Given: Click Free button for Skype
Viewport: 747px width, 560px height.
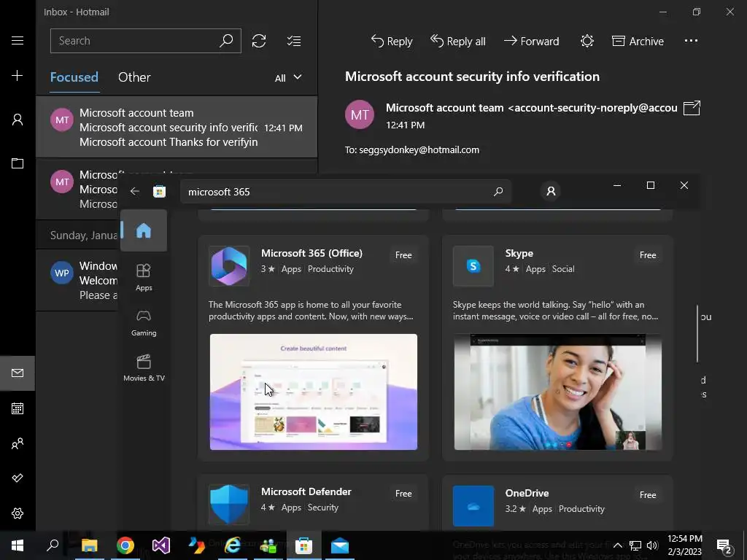Looking at the screenshot, I should (x=648, y=254).
